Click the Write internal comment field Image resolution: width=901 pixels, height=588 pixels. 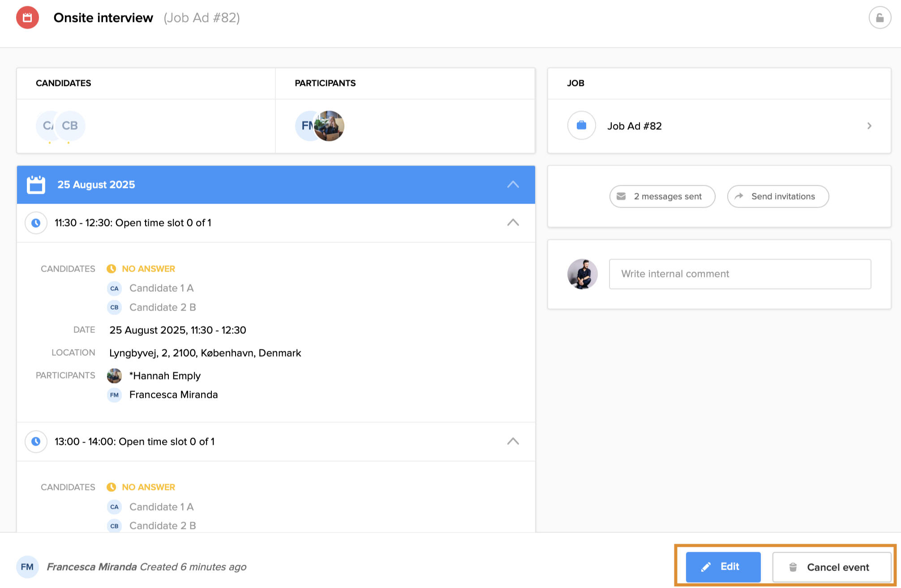tap(739, 274)
